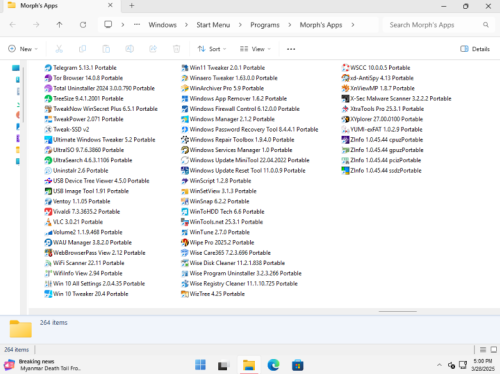Click the Win 10 Tweaker 20.4 Portable icon

[x=48, y=294]
